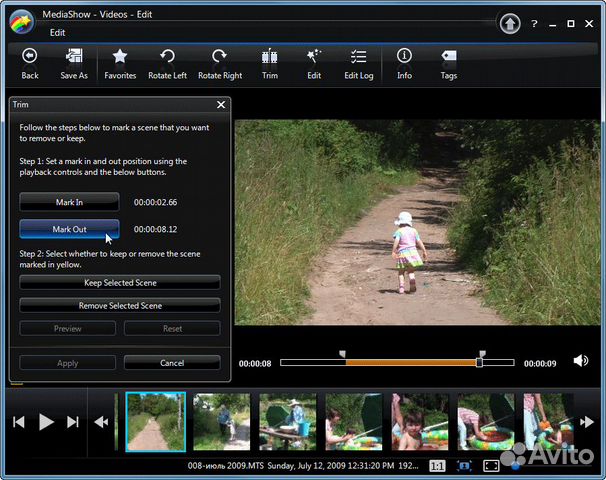Open the Save As toolbar option
This screenshot has height=480, width=606.
point(74,64)
